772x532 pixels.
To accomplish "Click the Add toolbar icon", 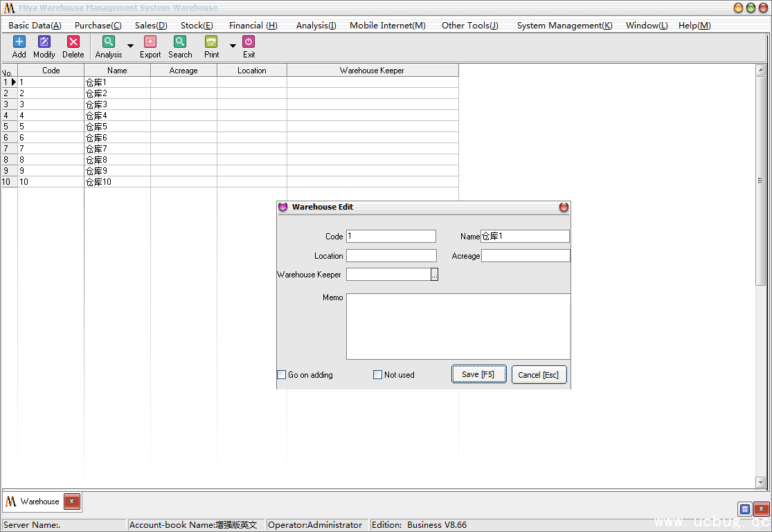I will [19, 42].
